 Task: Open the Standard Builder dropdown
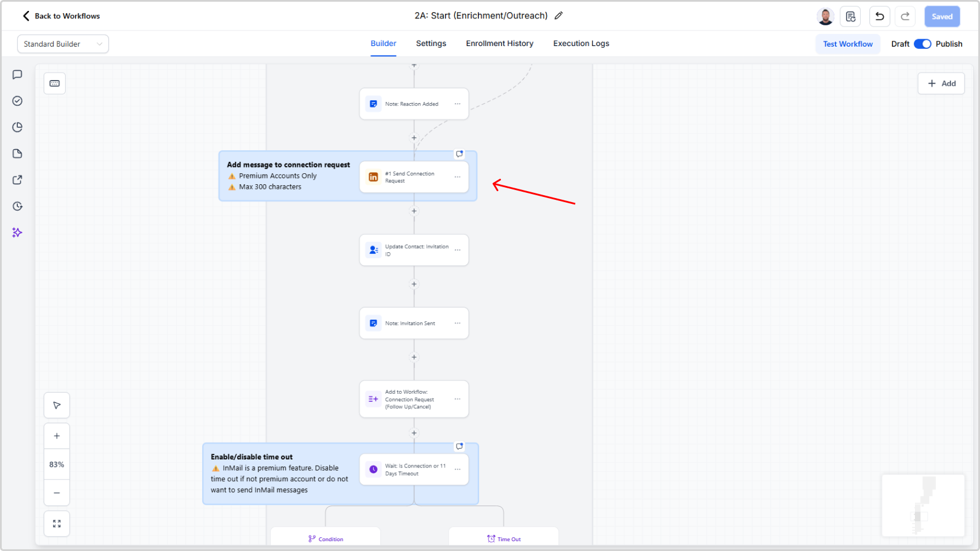[x=63, y=44]
